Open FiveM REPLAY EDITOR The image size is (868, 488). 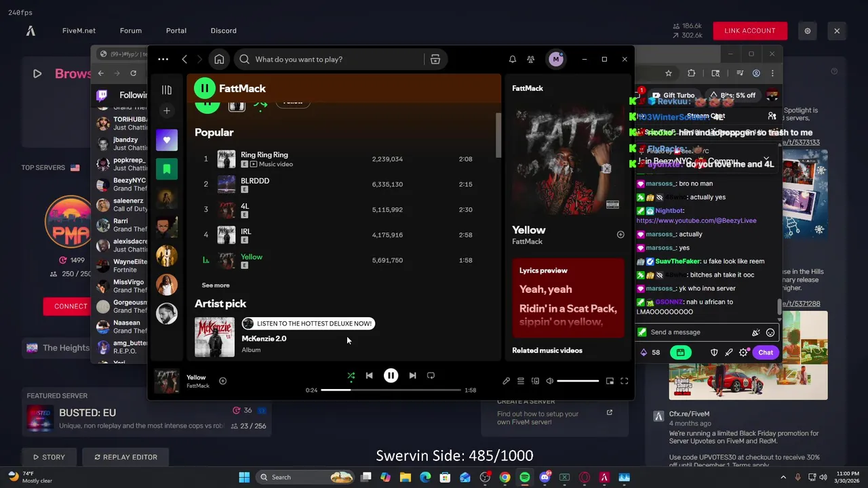tap(126, 457)
